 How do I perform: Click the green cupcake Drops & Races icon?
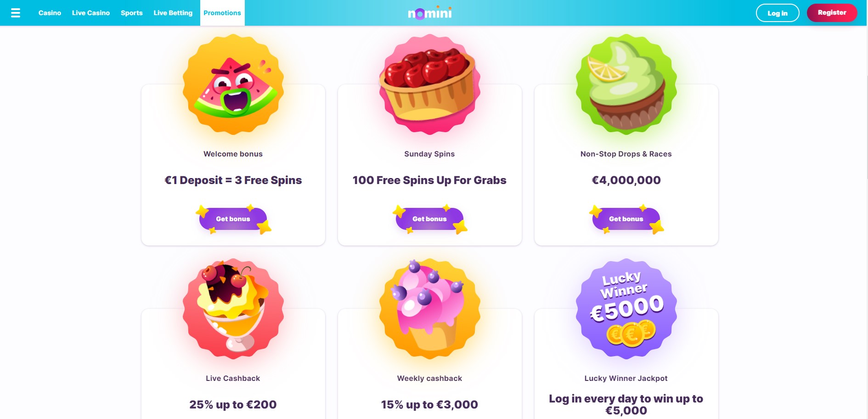(626, 84)
